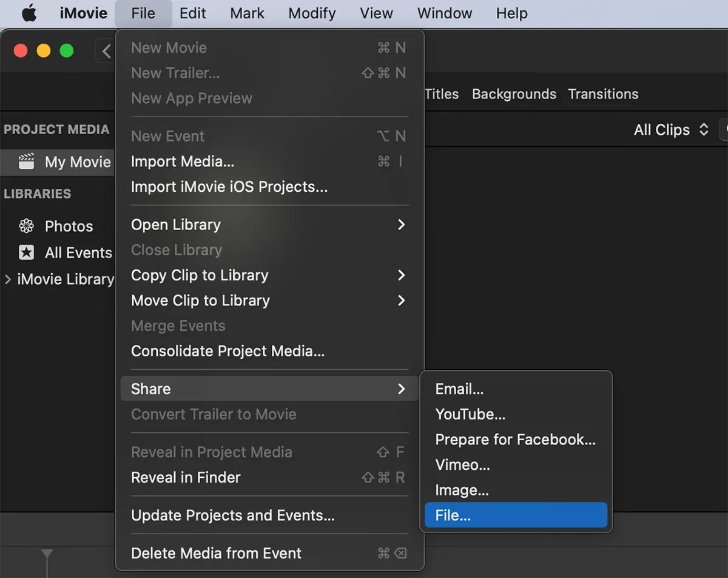Select YouTube from the Share submenu

tap(470, 414)
